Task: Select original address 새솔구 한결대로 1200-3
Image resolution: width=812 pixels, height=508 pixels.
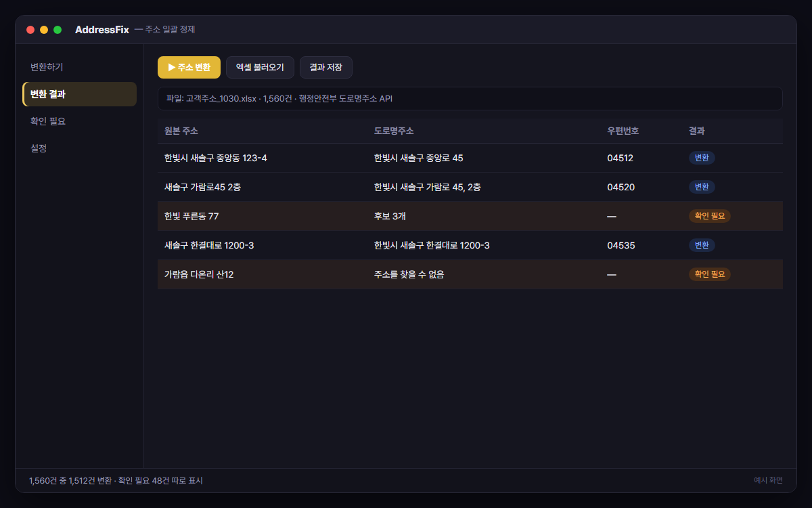Action: (209, 245)
